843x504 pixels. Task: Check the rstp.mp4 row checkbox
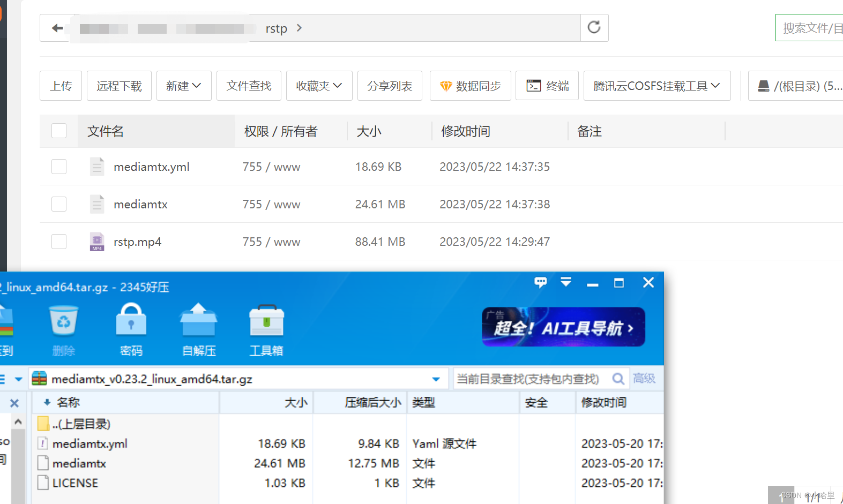59,242
